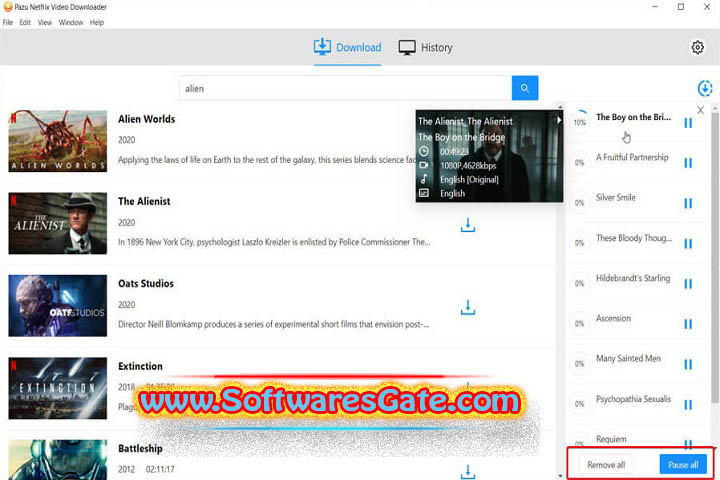Screen dimensions: 720x480
Task: Open the File menu
Action: pos(8,23)
